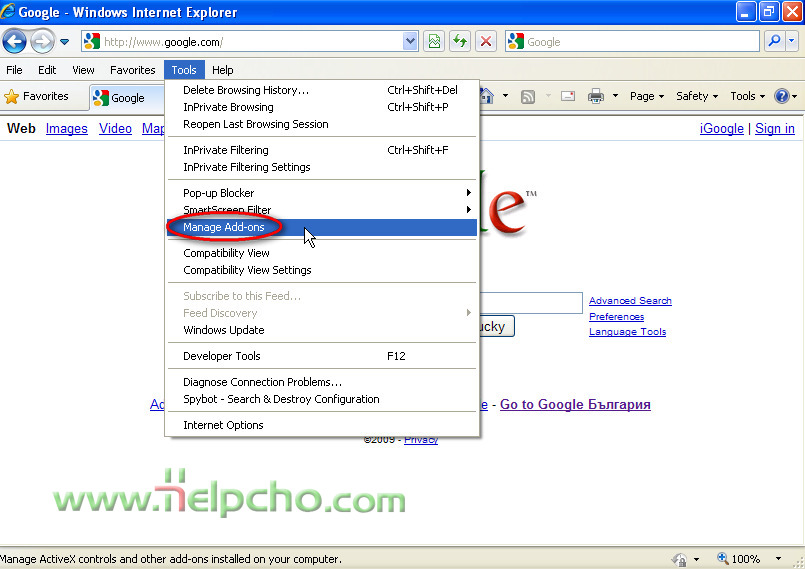Select Windows Update from menu
Screen dimensions: 805x569
322,330
